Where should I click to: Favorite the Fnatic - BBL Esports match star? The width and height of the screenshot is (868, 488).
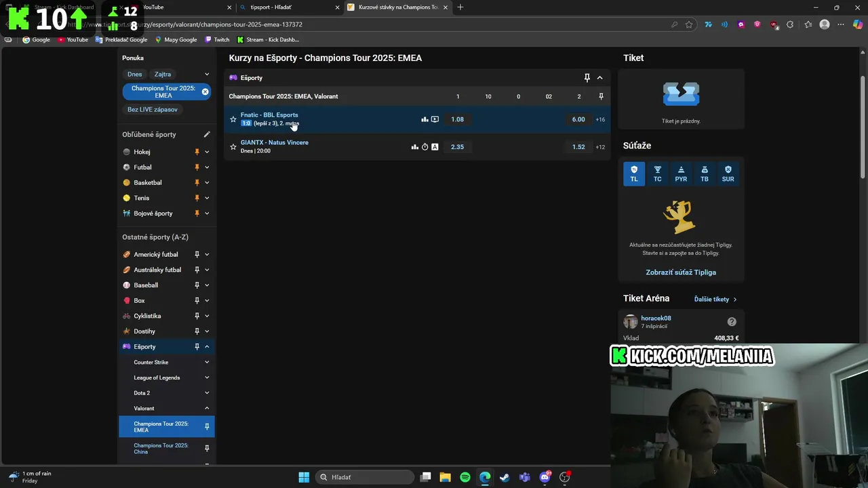tap(233, 119)
